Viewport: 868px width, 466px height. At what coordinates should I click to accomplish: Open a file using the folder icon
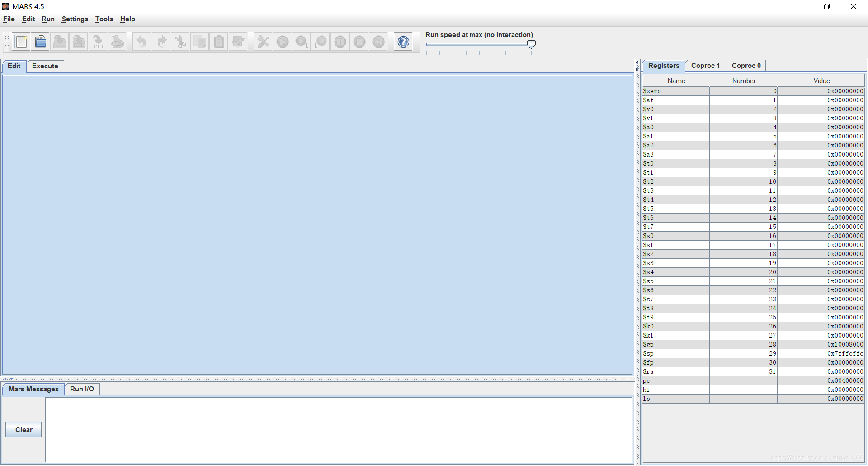tap(41, 42)
